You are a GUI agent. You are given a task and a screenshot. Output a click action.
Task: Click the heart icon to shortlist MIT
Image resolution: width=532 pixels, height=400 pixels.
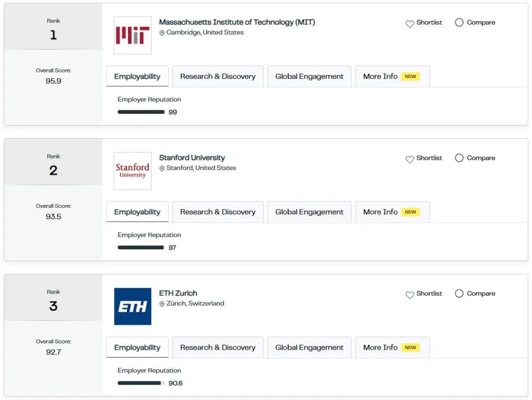(x=409, y=24)
